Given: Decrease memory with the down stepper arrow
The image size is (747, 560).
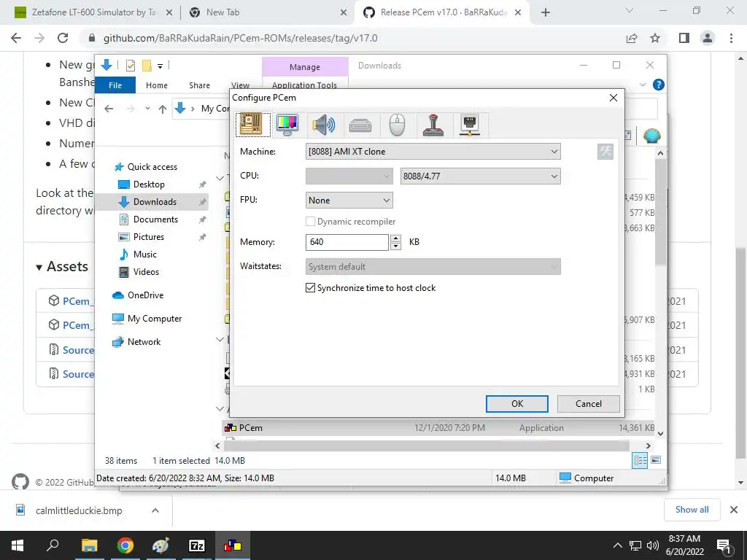Looking at the screenshot, I should (x=395, y=246).
